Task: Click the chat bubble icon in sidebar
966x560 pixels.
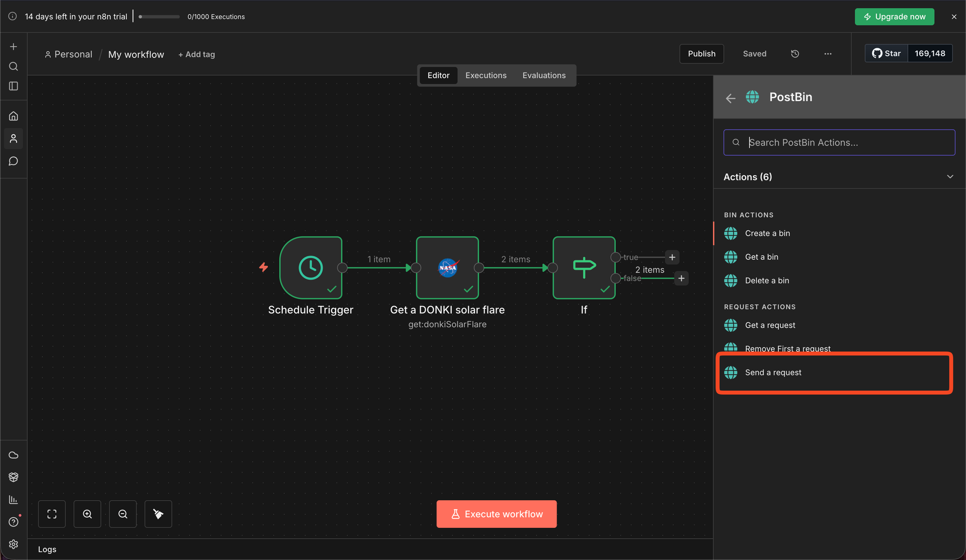Action: point(14,161)
